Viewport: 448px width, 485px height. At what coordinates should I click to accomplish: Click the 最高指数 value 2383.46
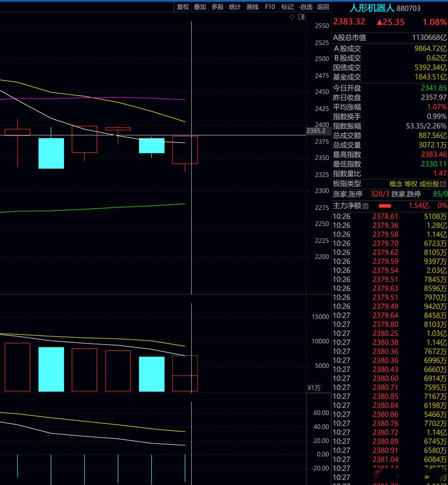433,155
